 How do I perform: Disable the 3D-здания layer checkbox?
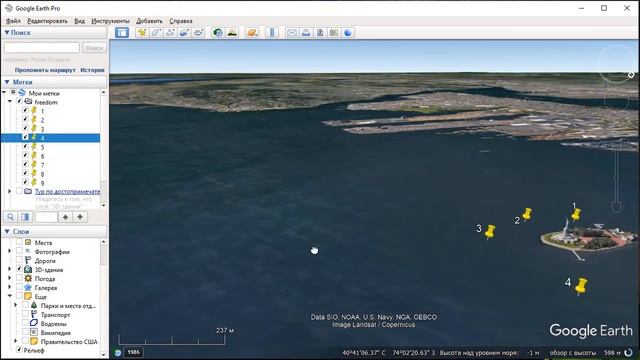click(19, 269)
